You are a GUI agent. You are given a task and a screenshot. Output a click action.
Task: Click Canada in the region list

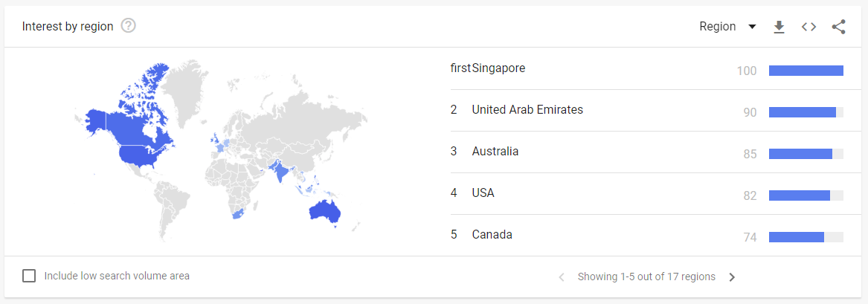tap(492, 234)
